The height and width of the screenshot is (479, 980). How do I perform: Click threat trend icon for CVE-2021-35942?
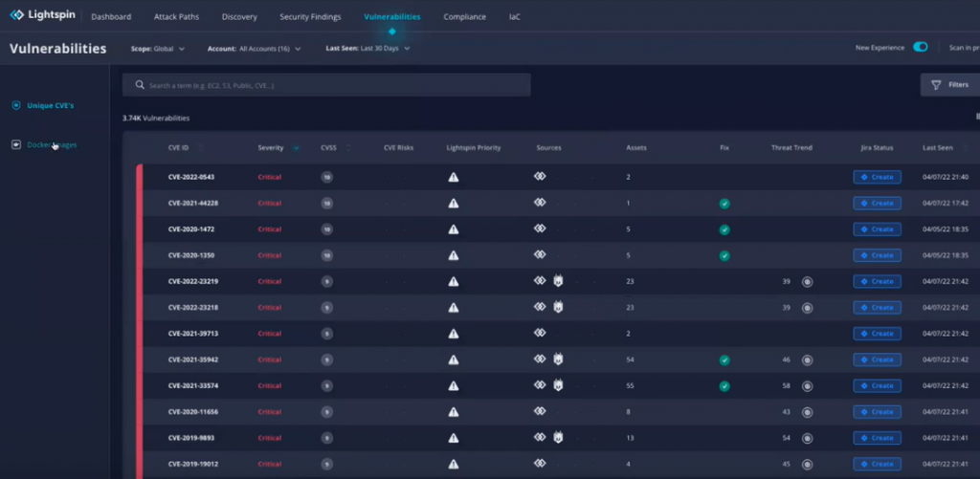pyautogui.click(x=807, y=360)
